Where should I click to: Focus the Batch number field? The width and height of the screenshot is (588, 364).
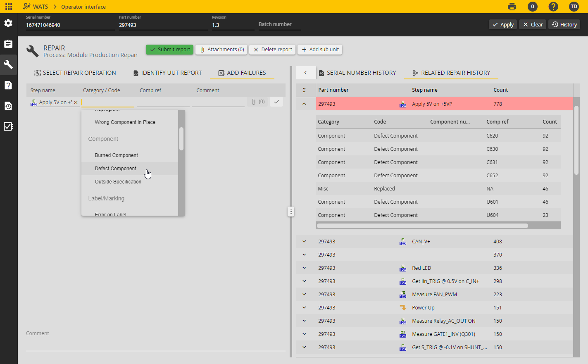pos(280,25)
